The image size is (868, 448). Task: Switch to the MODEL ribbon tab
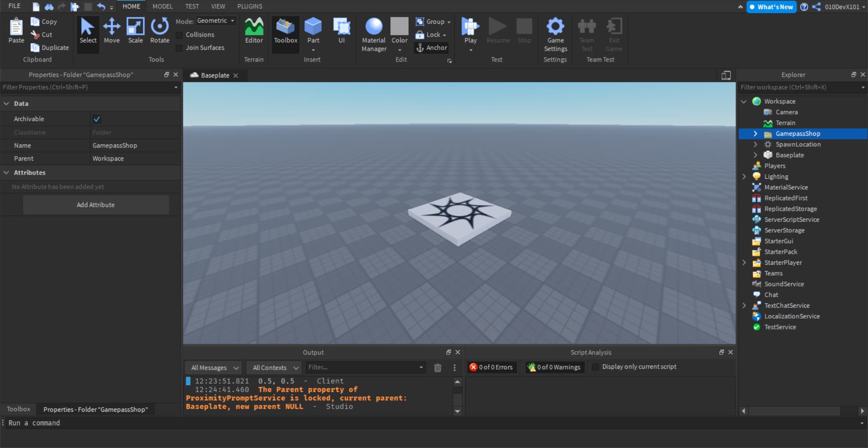click(x=162, y=6)
